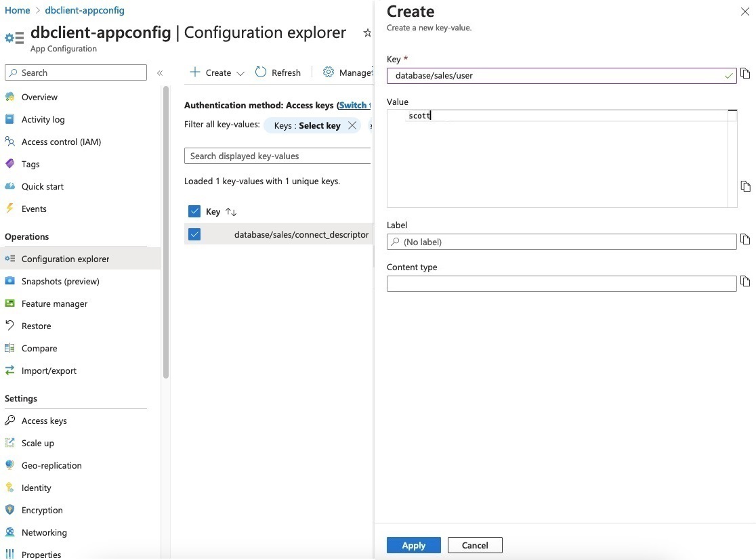
Task: Open Feature manager in the sidebar
Action: click(x=54, y=303)
